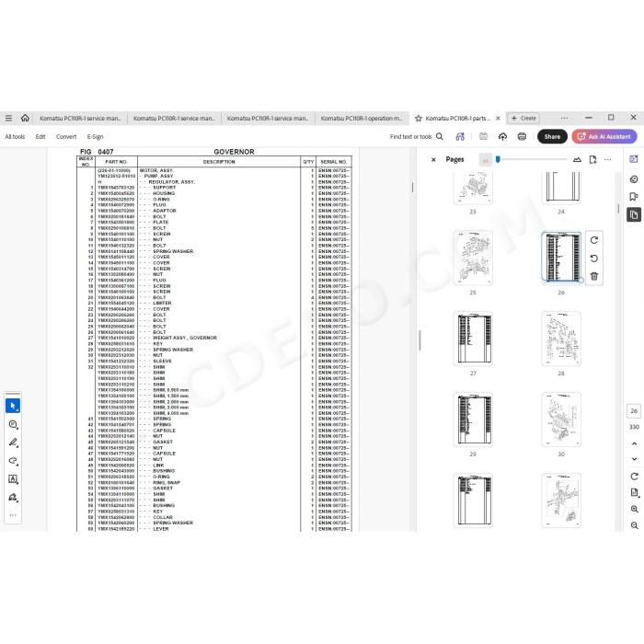The width and height of the screenshot is (644, 644).
Task: Enlarge thumbnails with large-thumbnail icon
Action: [x=577, y=160]
